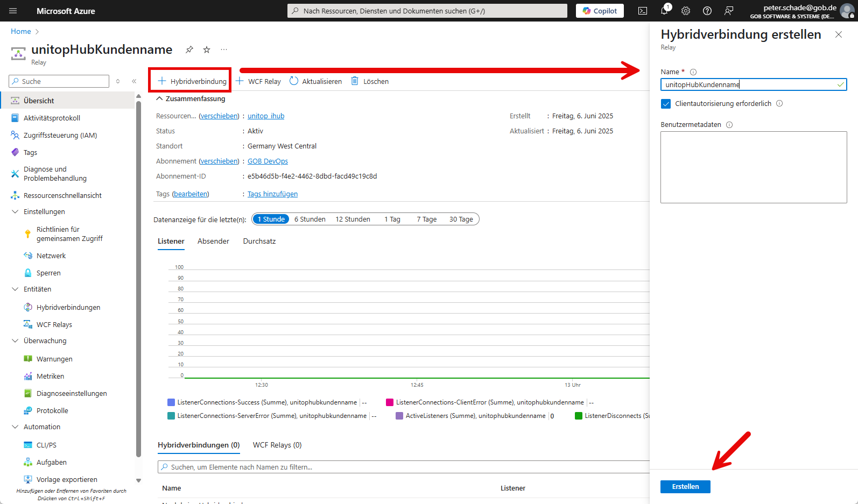Switch to the WCF Relays (0) tab

pos(277,445)
